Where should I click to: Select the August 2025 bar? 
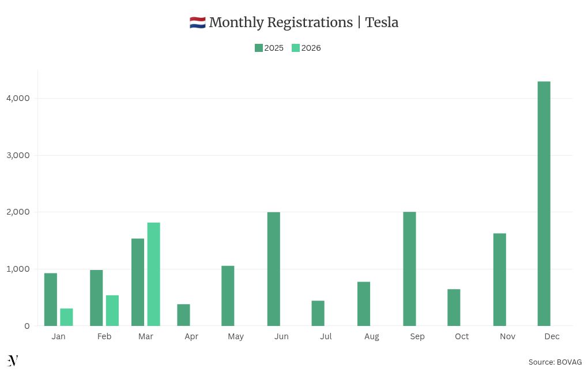pyautogui.click(x=363, y=303)
